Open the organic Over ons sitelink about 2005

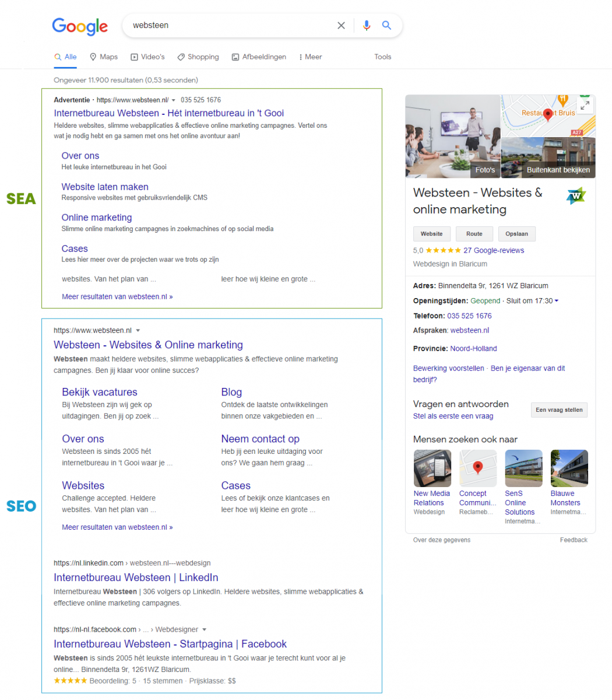point(83,439)
